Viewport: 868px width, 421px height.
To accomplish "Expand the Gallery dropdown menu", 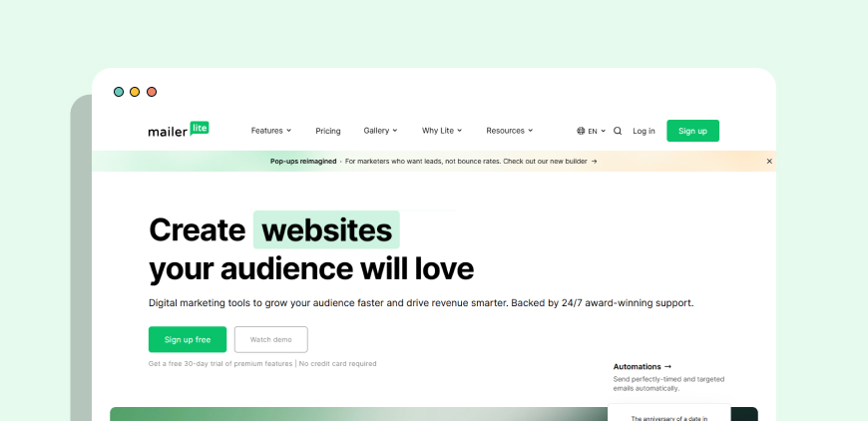I will [380, 131].
